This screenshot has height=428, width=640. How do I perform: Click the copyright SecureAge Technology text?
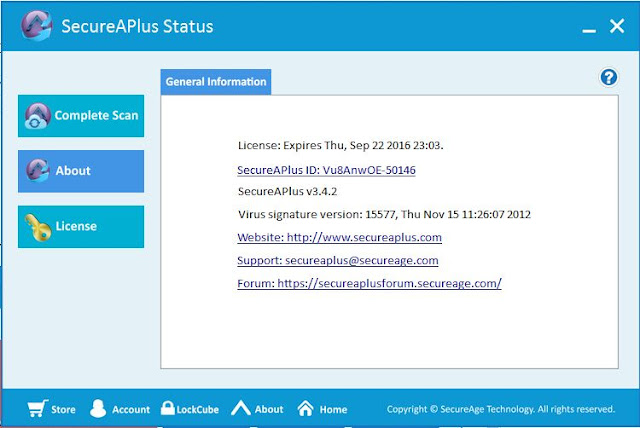point(501,409)
